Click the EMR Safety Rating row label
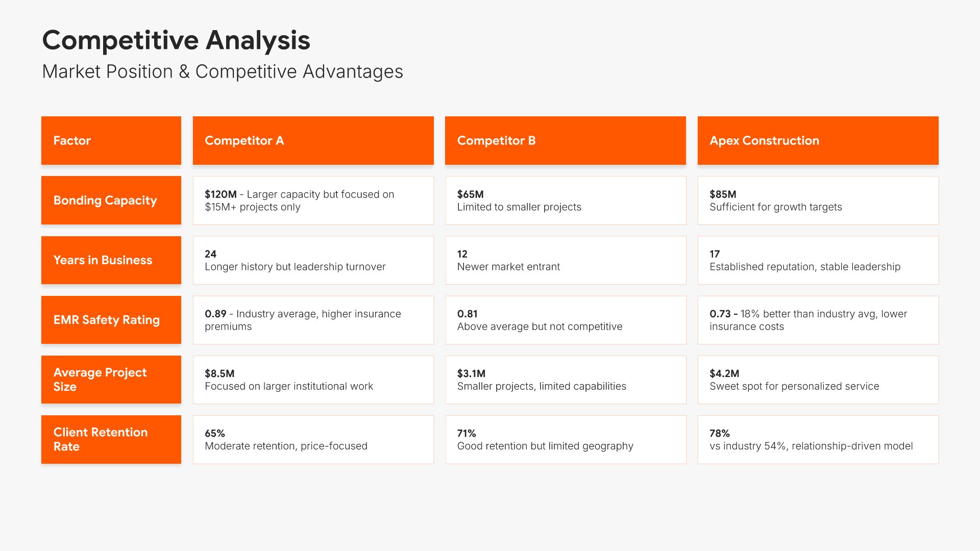 pyautogui.click(x=111, y=320)
